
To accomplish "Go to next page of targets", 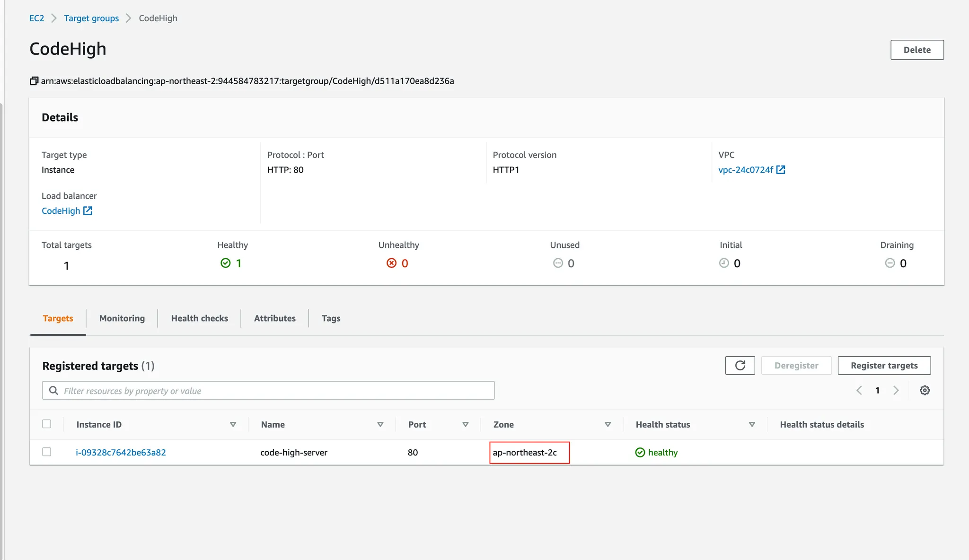I will pyautogui.click(x=896, y=390).
